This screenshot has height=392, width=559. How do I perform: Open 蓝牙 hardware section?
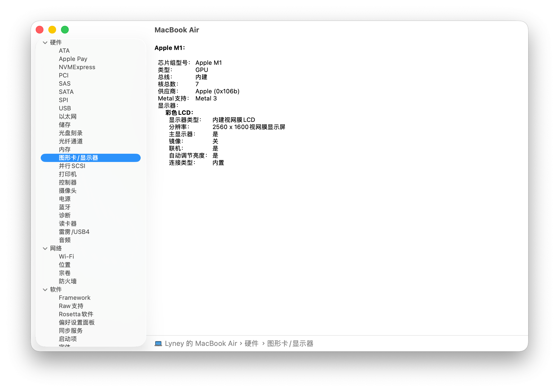[65, 207]
